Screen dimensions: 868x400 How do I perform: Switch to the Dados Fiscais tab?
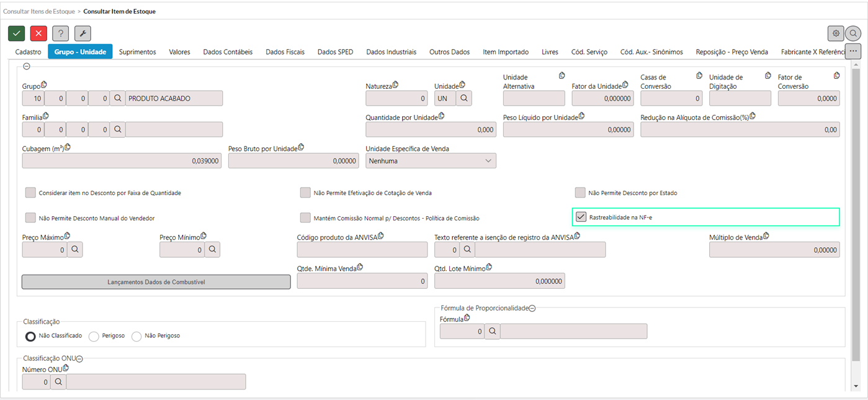285,52
